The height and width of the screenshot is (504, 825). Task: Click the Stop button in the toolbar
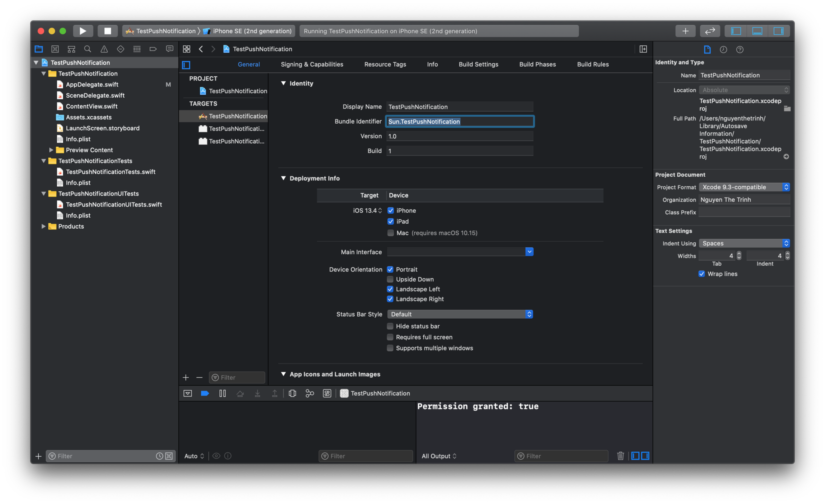click(x=107, y=31)
